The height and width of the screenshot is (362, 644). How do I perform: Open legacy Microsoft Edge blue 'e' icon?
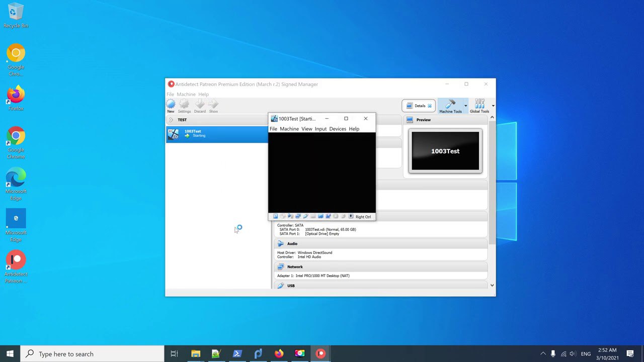click(x=16, y=225)
